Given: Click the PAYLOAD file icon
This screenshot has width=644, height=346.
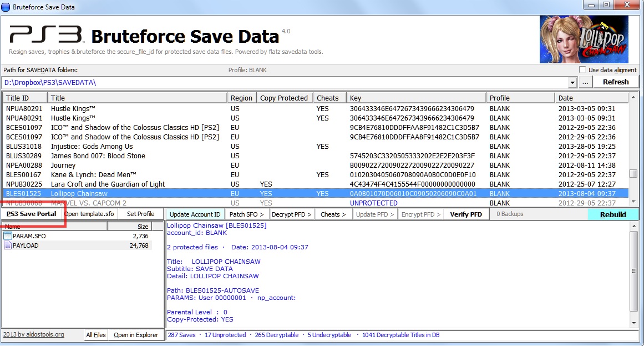Looking at the screenshot, I should click(7, 245).
